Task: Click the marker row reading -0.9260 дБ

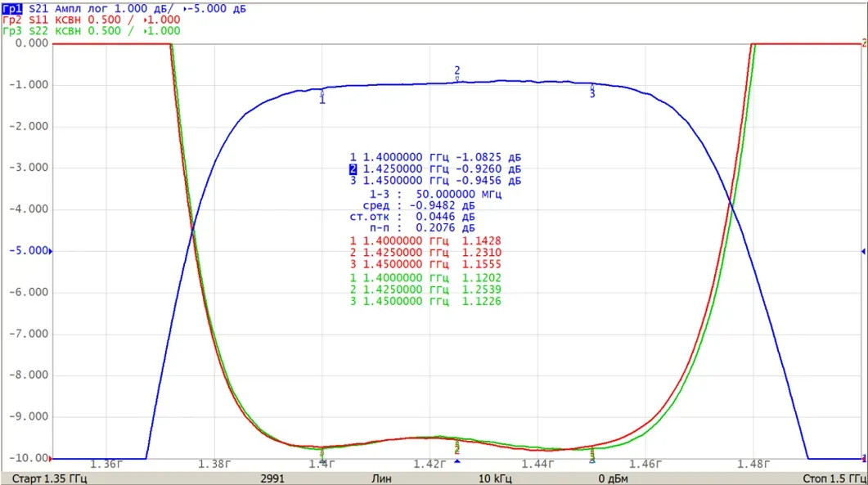Action: click(x=436, y=168)
